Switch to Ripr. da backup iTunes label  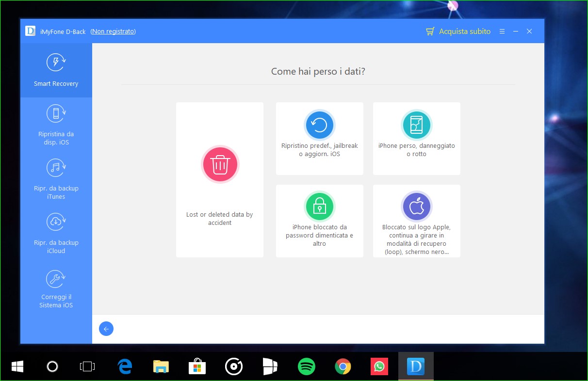tap(56, 192)
